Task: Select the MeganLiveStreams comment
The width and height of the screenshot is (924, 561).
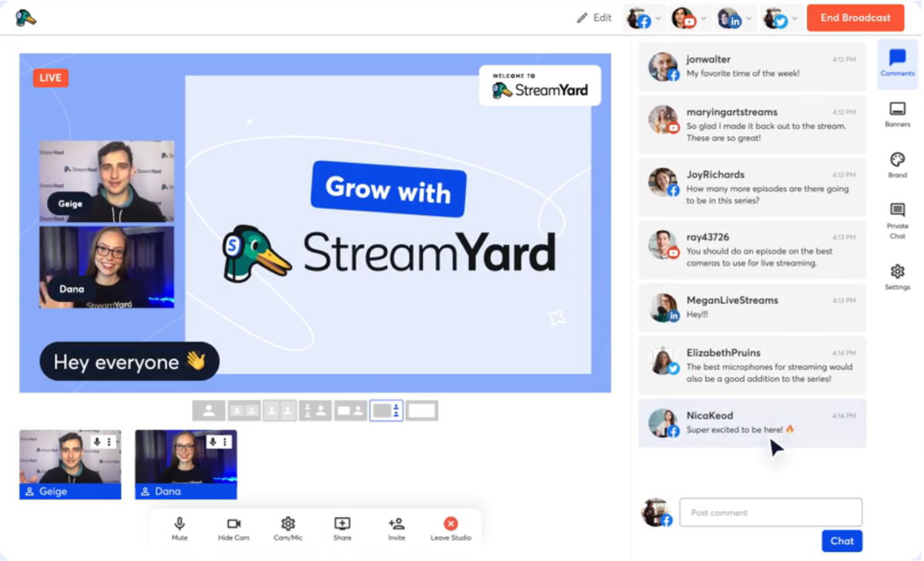Action: pos(752,307)
